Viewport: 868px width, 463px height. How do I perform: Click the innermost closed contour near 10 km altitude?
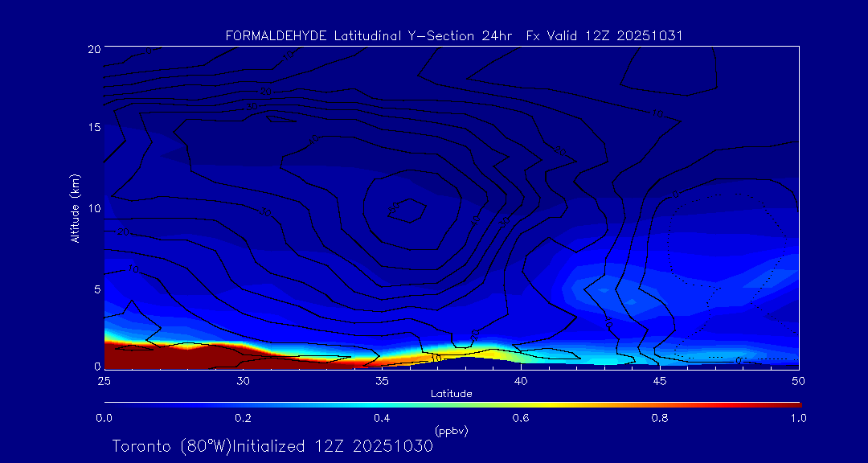(407, 210)
